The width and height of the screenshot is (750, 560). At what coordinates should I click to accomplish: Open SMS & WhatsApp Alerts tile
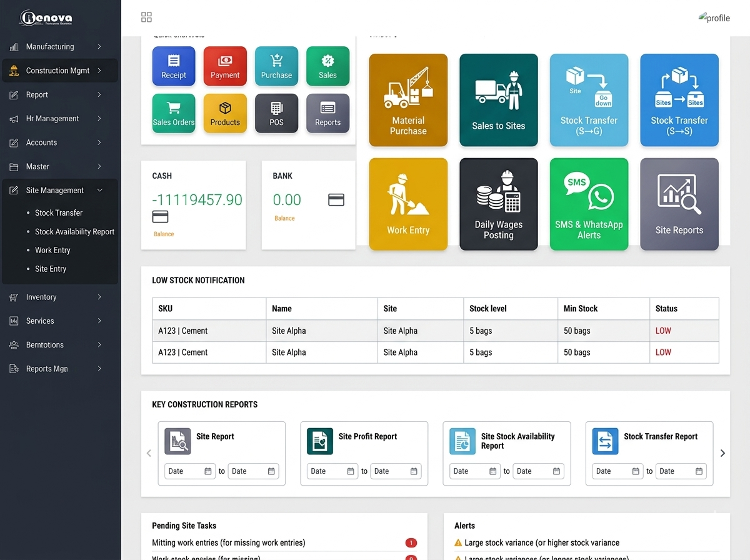click(x=589, y=204)
